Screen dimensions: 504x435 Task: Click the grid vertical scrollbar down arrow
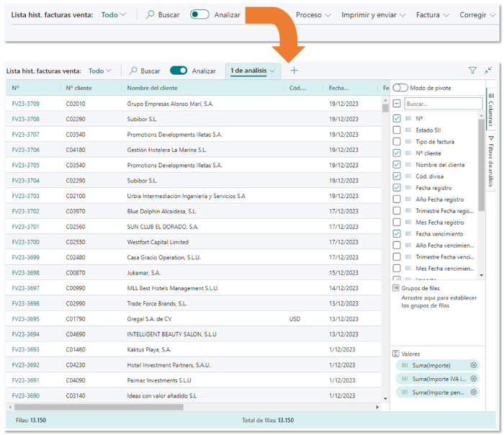tap(385, 399)
